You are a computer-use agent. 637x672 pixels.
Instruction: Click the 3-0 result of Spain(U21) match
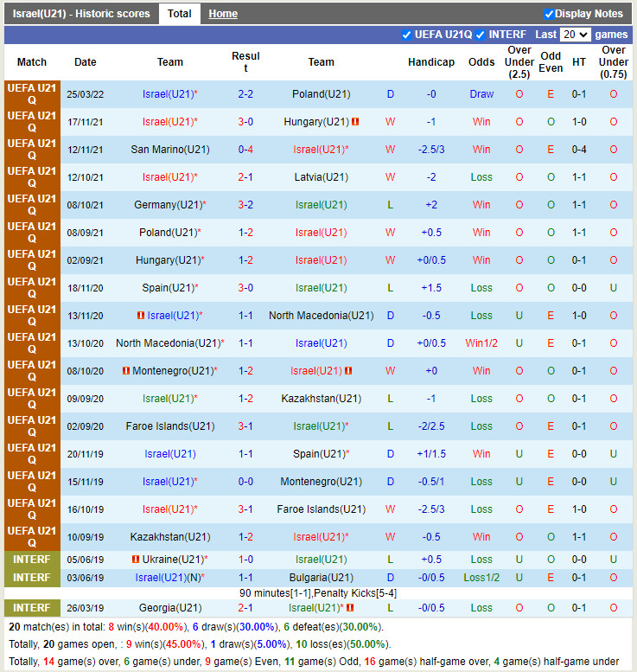245,288
